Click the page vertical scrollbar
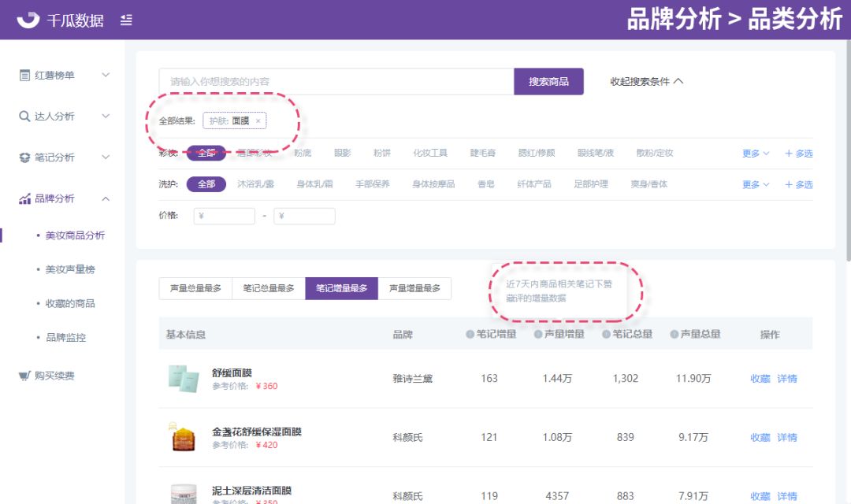Screen dimensions: 851x504 [x=848, y=152]
